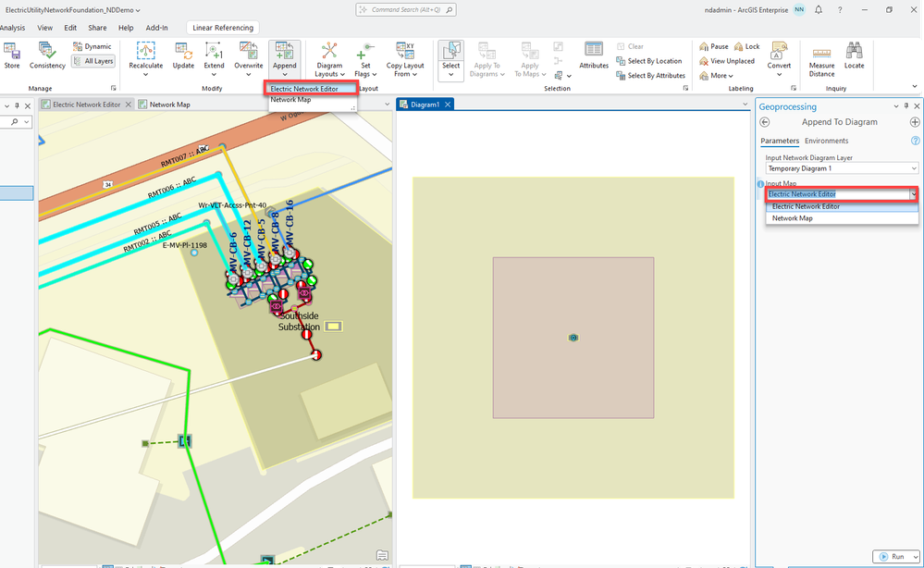Click Select By Location

(x=648, y=61)
